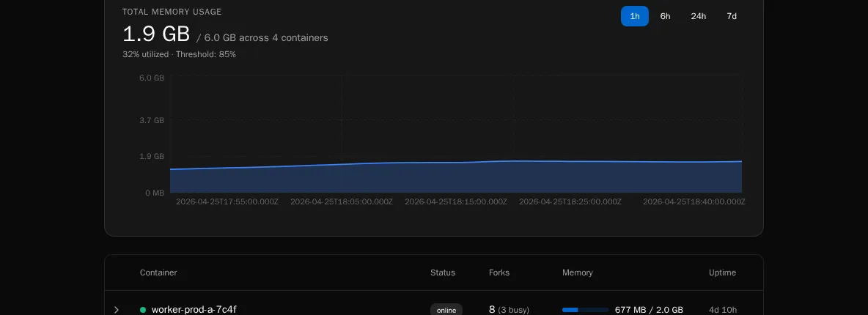Click the Forks column header

coord(499,273)
